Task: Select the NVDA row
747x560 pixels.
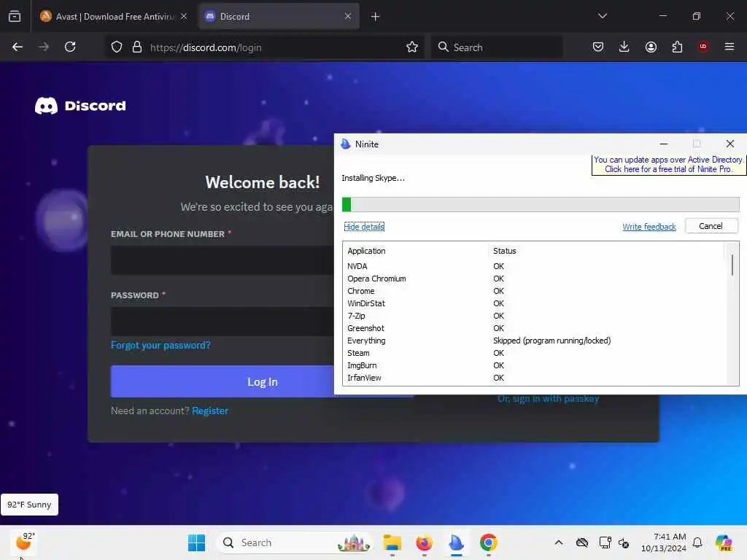Action: pyautogui.click(x=533, y=266)
